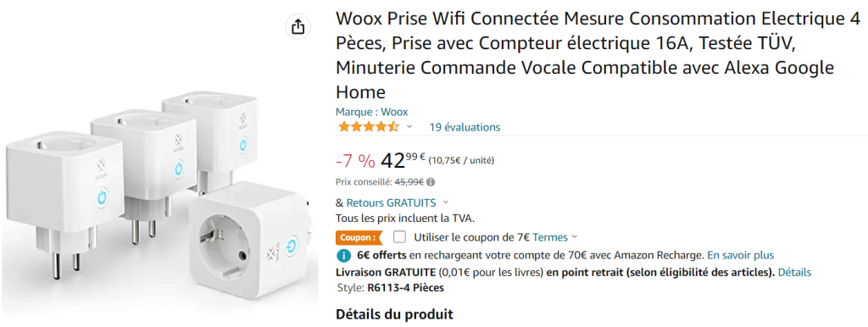868x327 pixels.
Task: Click the product title text
Action: [598, 55]
